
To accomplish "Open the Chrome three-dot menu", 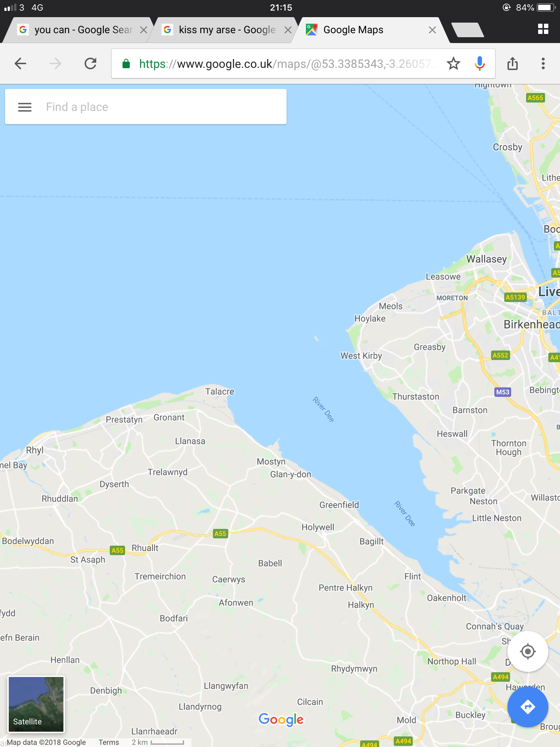I will (543, 63).
